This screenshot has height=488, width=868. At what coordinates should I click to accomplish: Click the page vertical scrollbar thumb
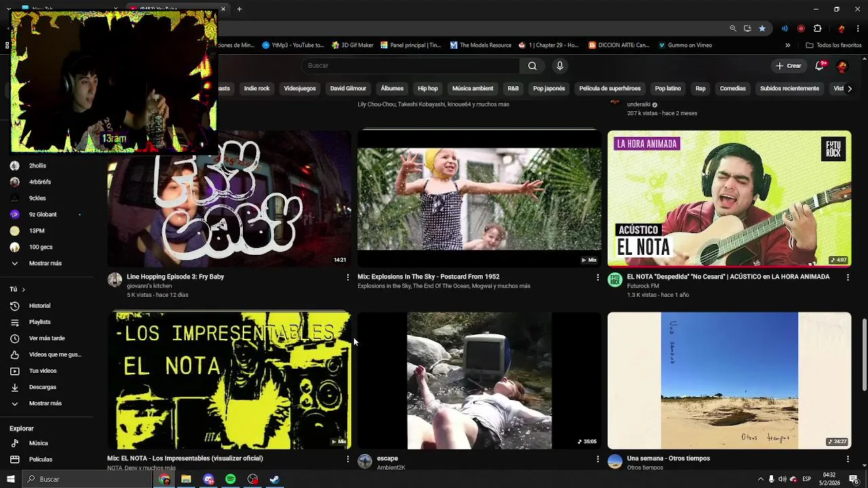pyautogui.click(x=864, y=354)
